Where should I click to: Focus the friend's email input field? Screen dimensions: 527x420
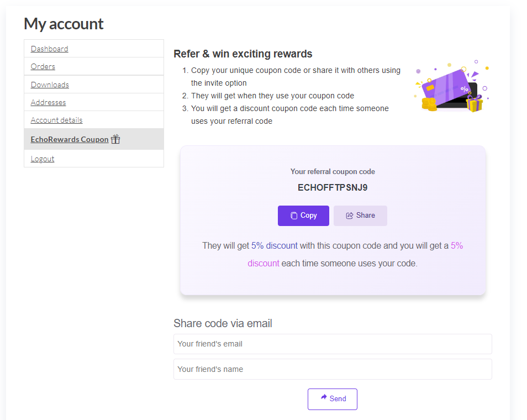click(333, 344)
